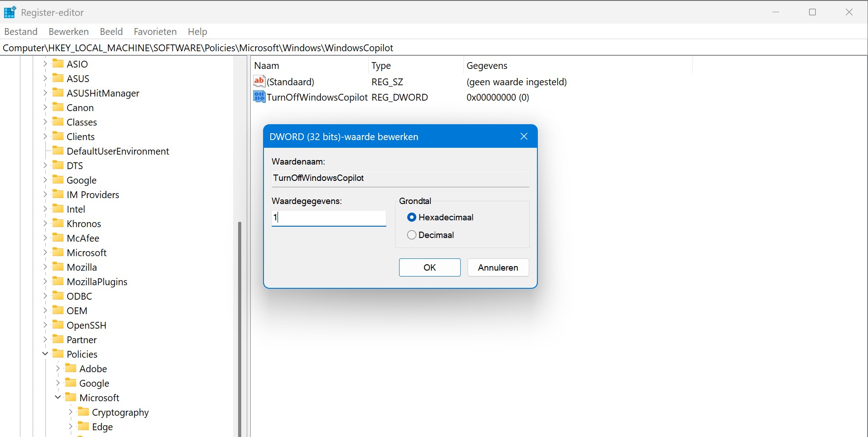The height and width of the screenshot is (437, 868).
Task: Click the (geen waarde ingesteld) data cell
Action: click(x=517, y=82)
